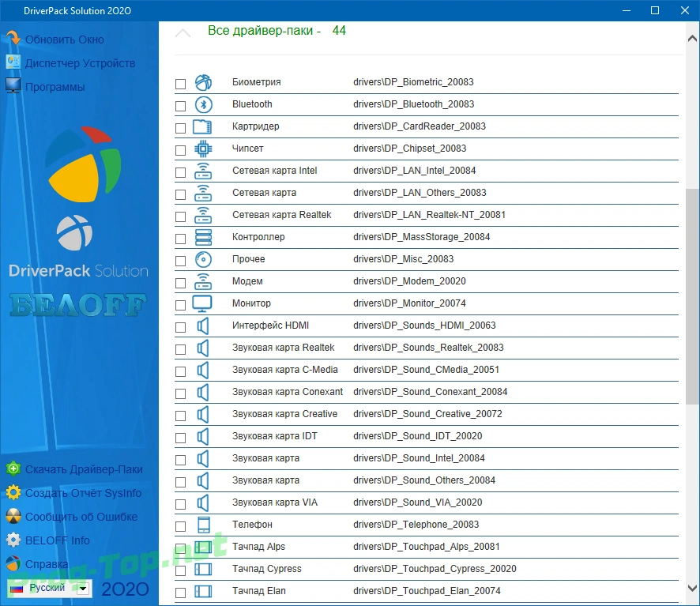Click the Звуковая карта Realtek speaker icon
The width and height of the screenshot is (700, 606).
tap(203, 348)
